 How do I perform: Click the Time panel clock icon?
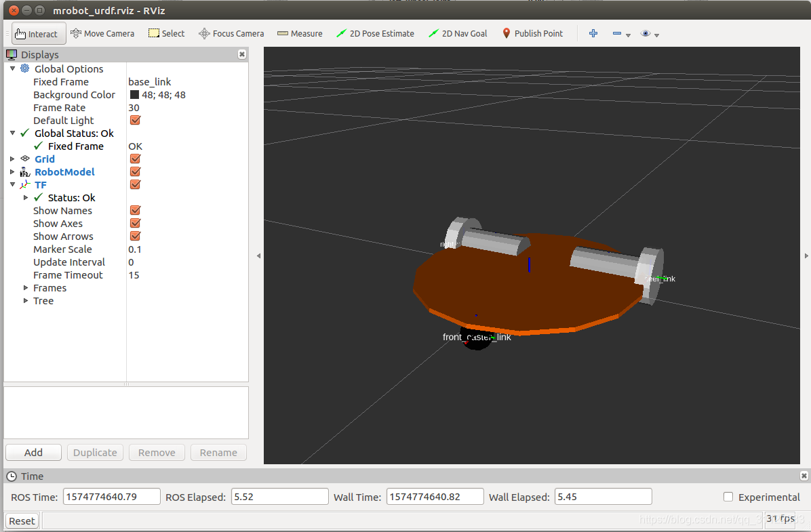pyautogui.click(x=12, y=476)
